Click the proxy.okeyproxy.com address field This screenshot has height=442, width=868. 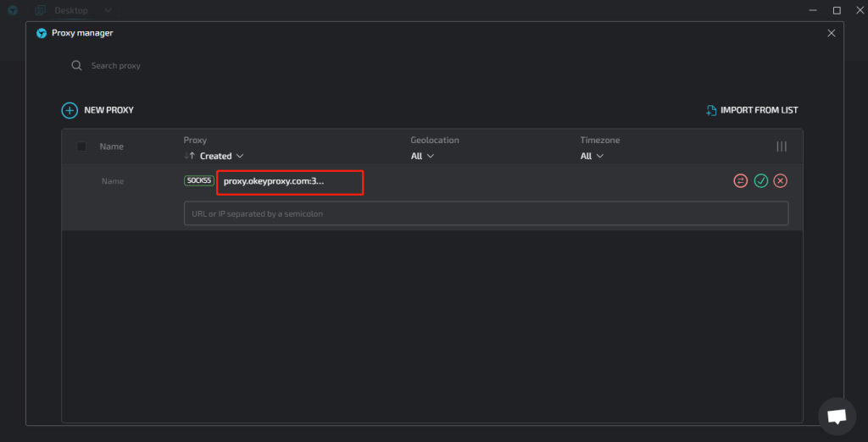click(289, 182)
